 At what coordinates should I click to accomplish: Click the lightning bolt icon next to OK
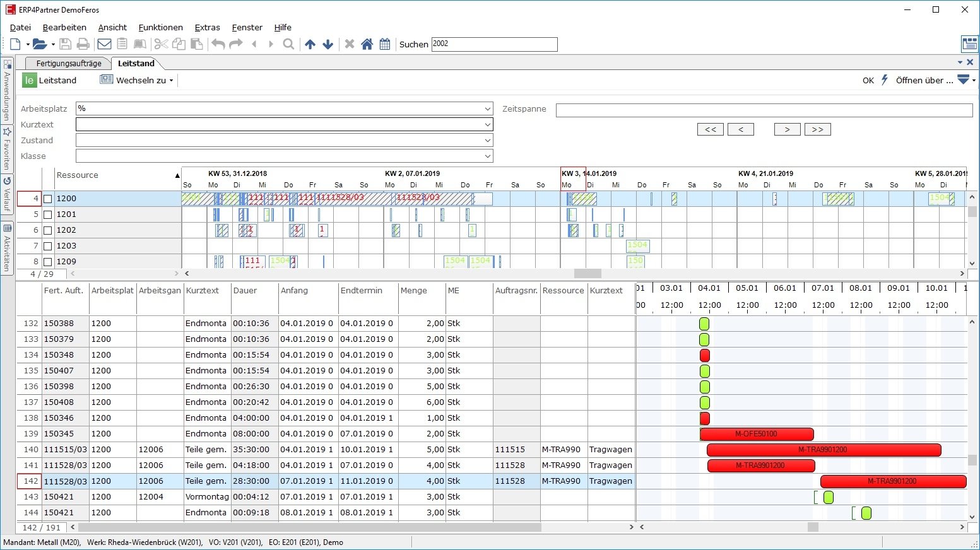coord(885,80)
